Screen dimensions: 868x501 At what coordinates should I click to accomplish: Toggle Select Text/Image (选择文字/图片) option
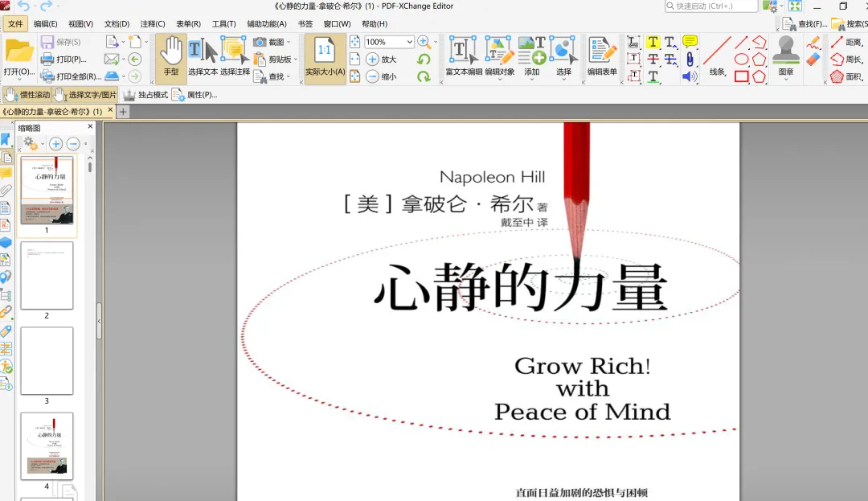[85, 95]
